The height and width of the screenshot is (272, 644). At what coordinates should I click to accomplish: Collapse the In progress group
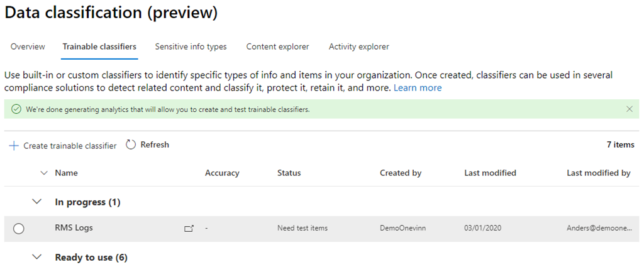point(37,202)
